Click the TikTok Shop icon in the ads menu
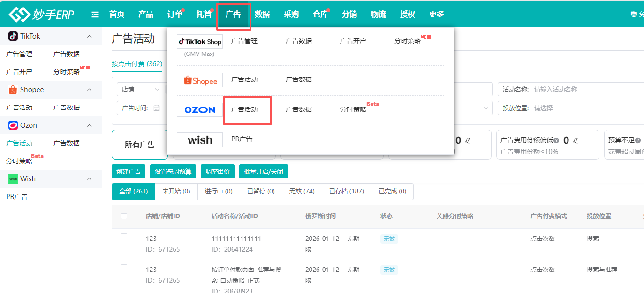Image resolution: width=644 pixels, height=301 pixels. coord(199,41)
